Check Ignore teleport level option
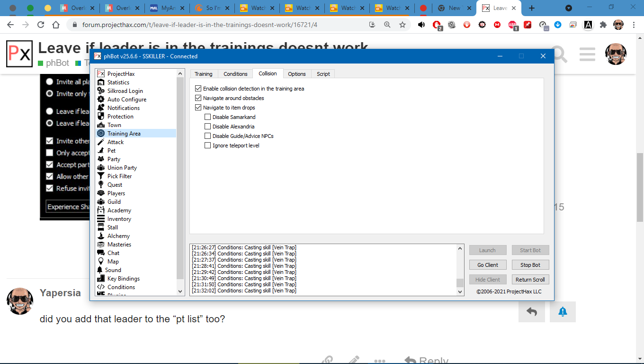This screenshot has width=644, height=364. pos(208,146)
